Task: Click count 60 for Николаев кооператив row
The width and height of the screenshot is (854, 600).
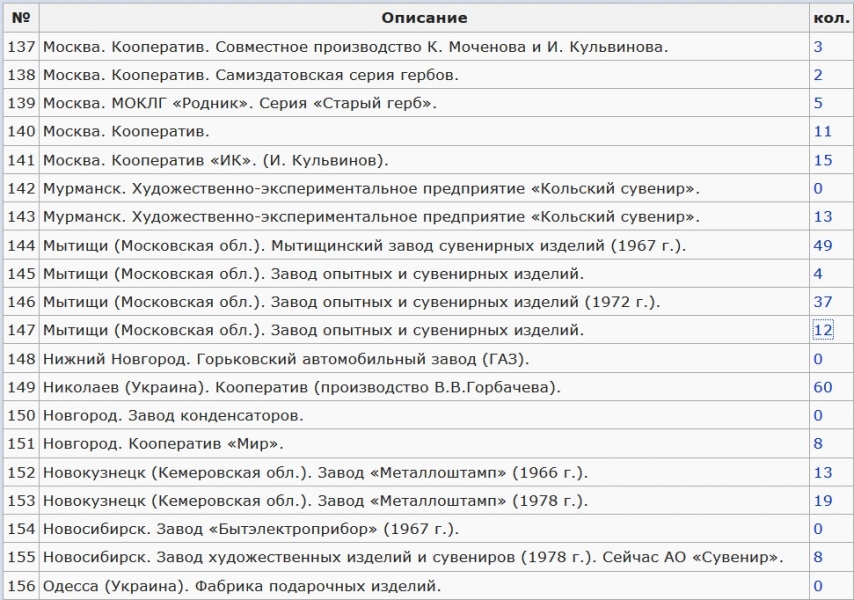Action: (x=822, y=387)
